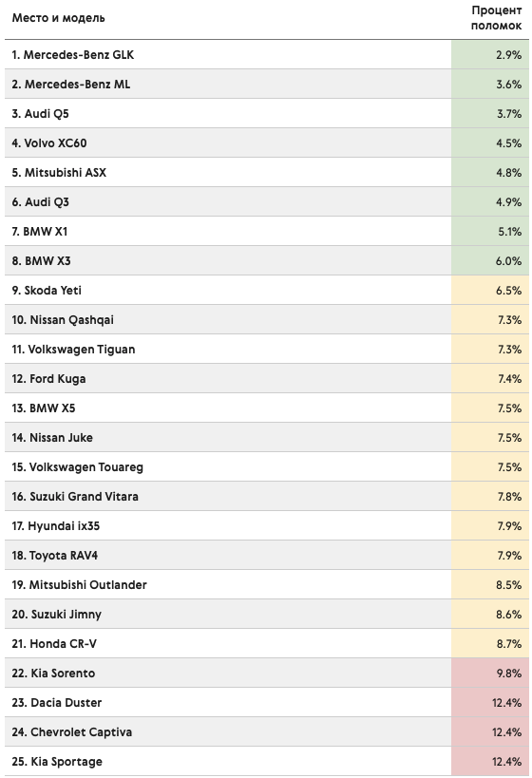
Task: Click the 'Процент поломок' column header
Action: tap(496, 18)
